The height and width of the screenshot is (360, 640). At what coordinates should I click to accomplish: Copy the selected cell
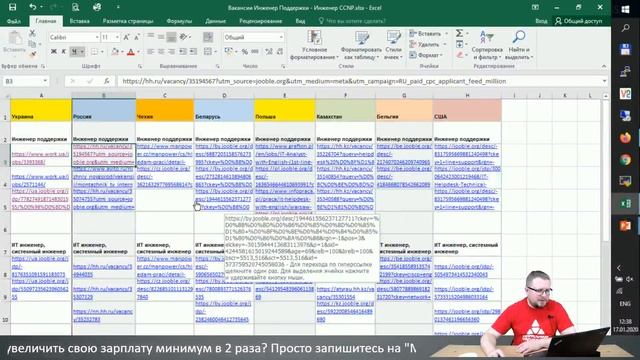click(x=32, y=44)
